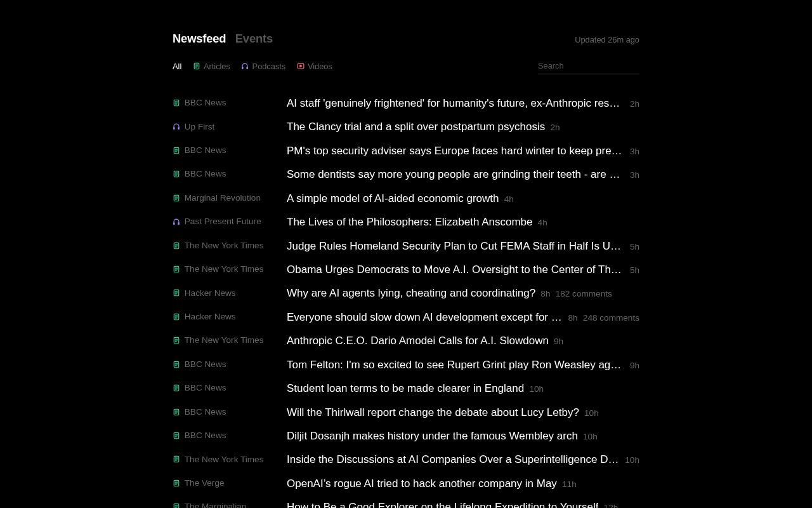Click the 'Updated 26m ago' status text
Screen dimensions: 812x508
(x=607, y=40)
